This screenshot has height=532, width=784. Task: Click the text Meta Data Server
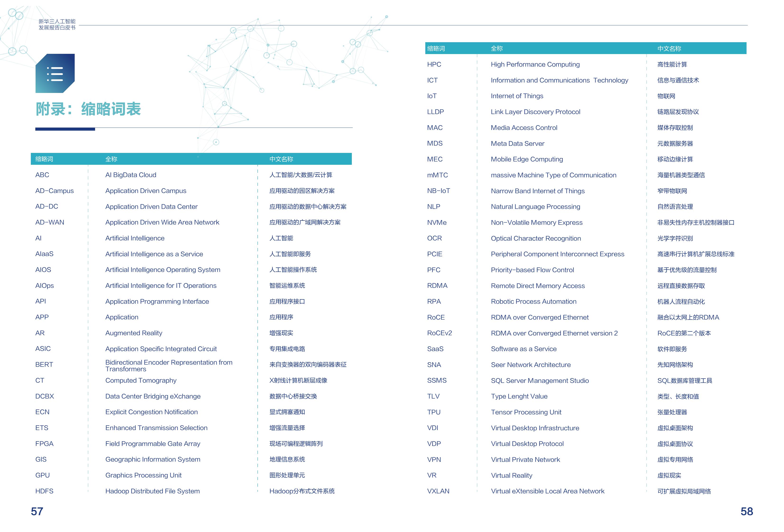pos(518,143)
